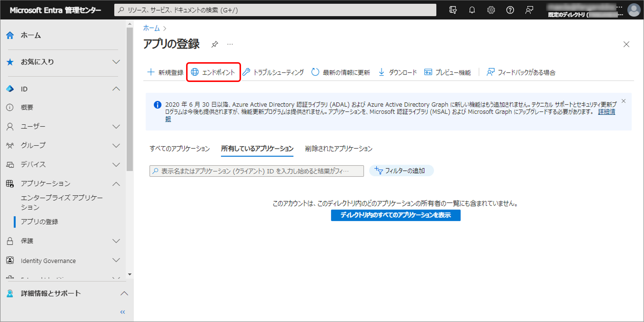Screen dimensions: 644x322
Task: Collapse the アプリケーション section
Action: click(x=116, y=184)
